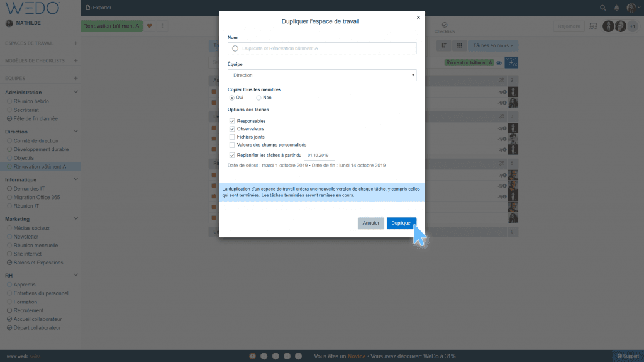The width and height of the screenshot is (644, 362).
Task: Select the Non radio button
Action: click(258, 98)
